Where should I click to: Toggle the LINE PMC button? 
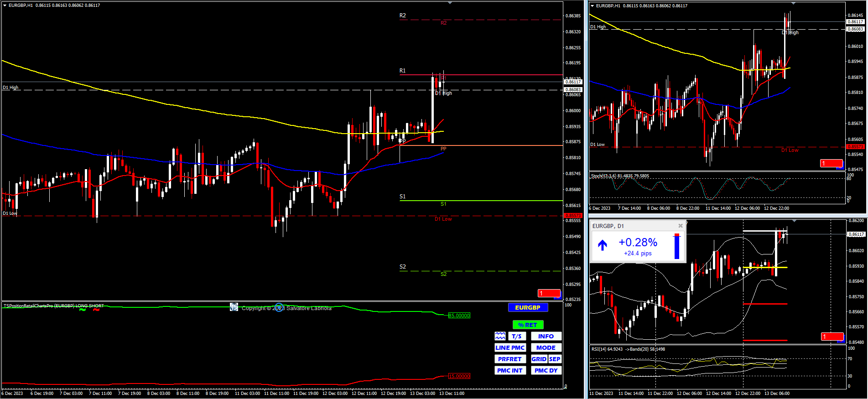click(x=510, y=347)
